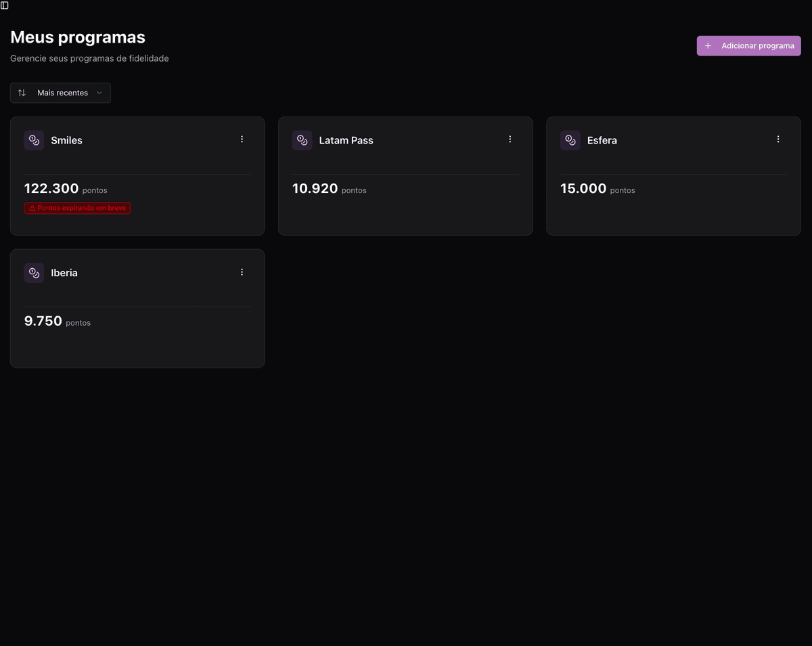The image size is (812, 646).
Task: Toggle the sidebar panel icon
Action: [5, 5]
